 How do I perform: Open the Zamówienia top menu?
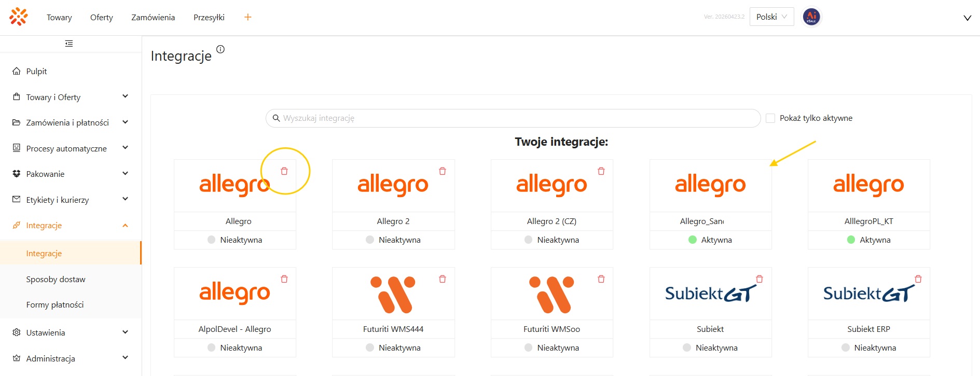pyautogui.click(x=153, y=17)
